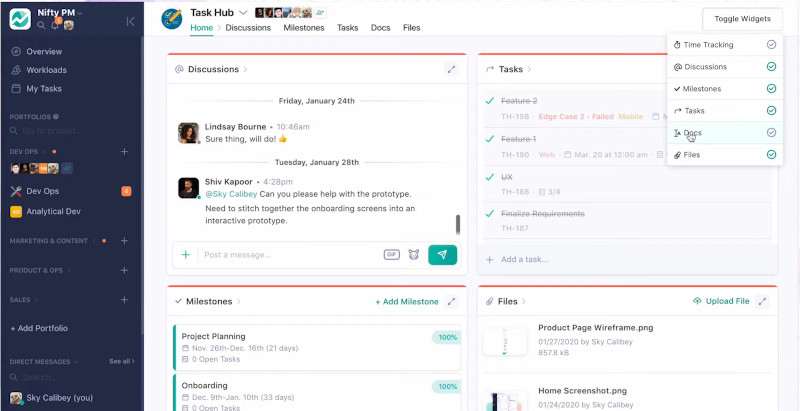Collapse the sidebar with the arrow icon
The image size is (800, 411).
coord(130,21)
